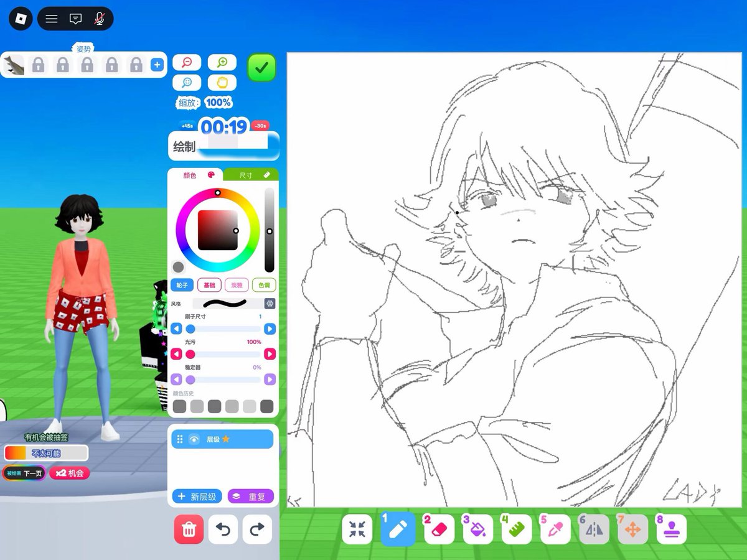Image resolution: width=747 pixels, height=560 pixels.
Task: Redo the last stroke
Action: [257, 530]
